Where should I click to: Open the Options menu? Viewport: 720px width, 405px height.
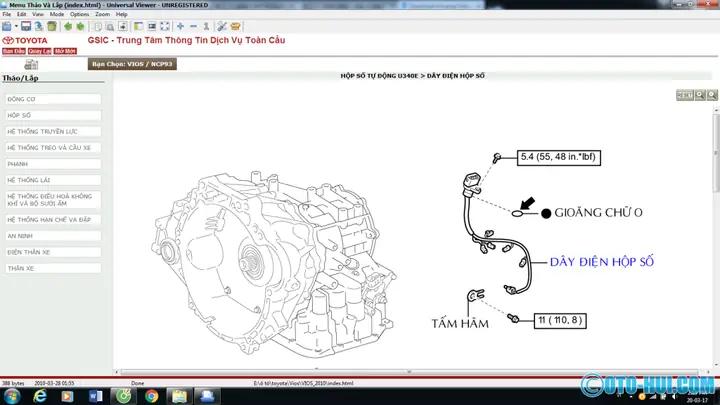[x=79, y=14]
